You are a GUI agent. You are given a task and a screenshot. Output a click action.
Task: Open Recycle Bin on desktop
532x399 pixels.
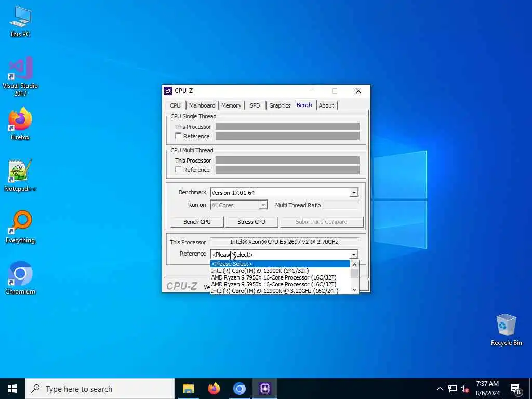tap(506, 330)
